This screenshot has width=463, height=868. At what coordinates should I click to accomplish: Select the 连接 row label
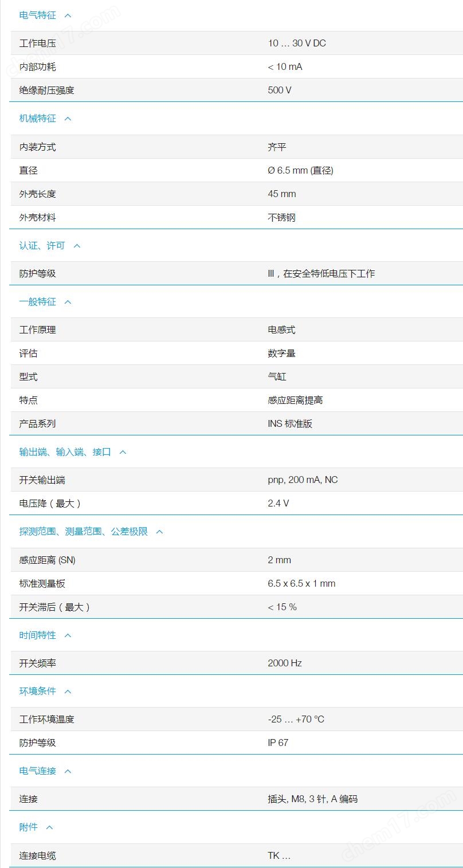tap(29, 799)
